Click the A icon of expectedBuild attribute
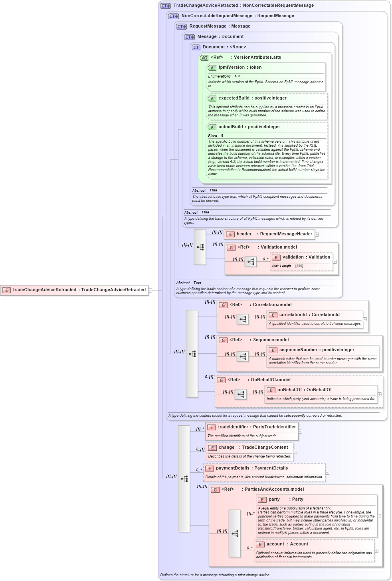 [212, 99]
